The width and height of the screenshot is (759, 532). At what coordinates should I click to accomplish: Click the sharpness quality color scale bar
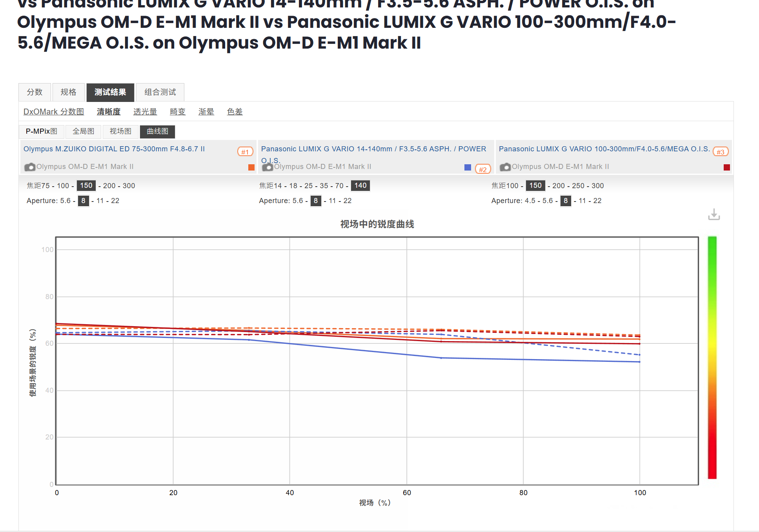[712, 358]
